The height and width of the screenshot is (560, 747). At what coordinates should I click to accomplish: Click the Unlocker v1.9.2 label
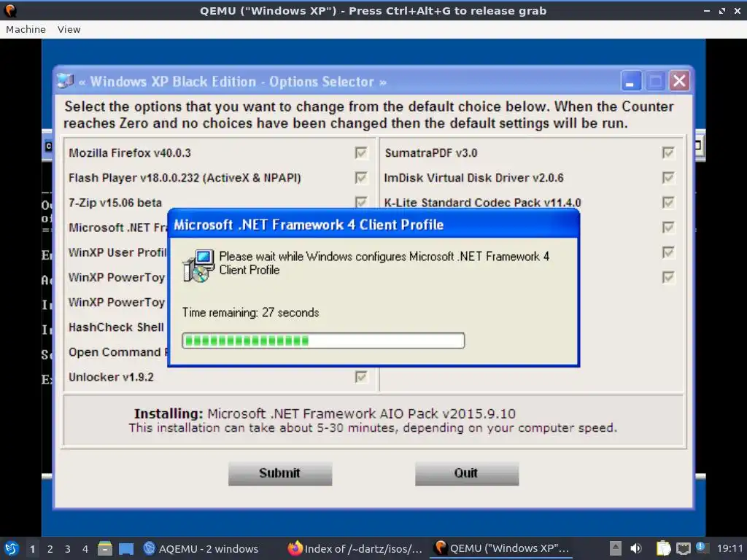(111, 377)
